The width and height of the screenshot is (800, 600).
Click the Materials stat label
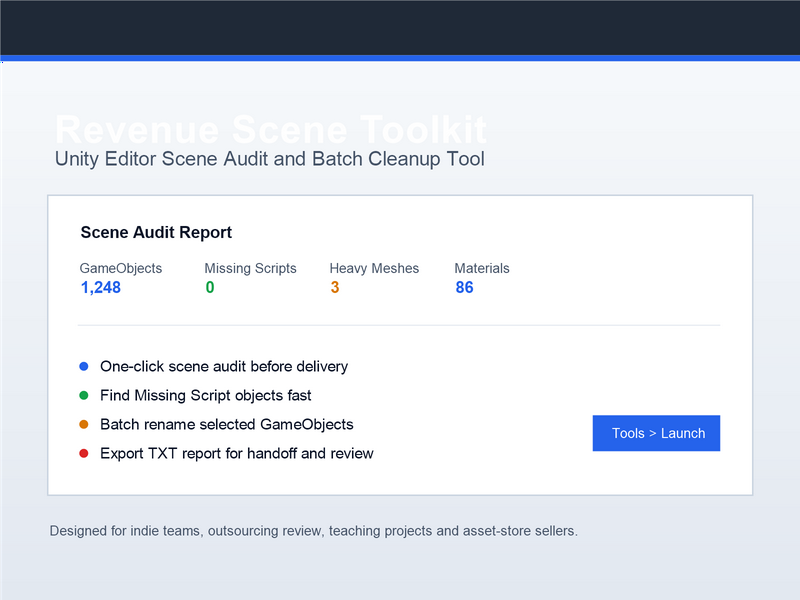click(x=482, y=268)
